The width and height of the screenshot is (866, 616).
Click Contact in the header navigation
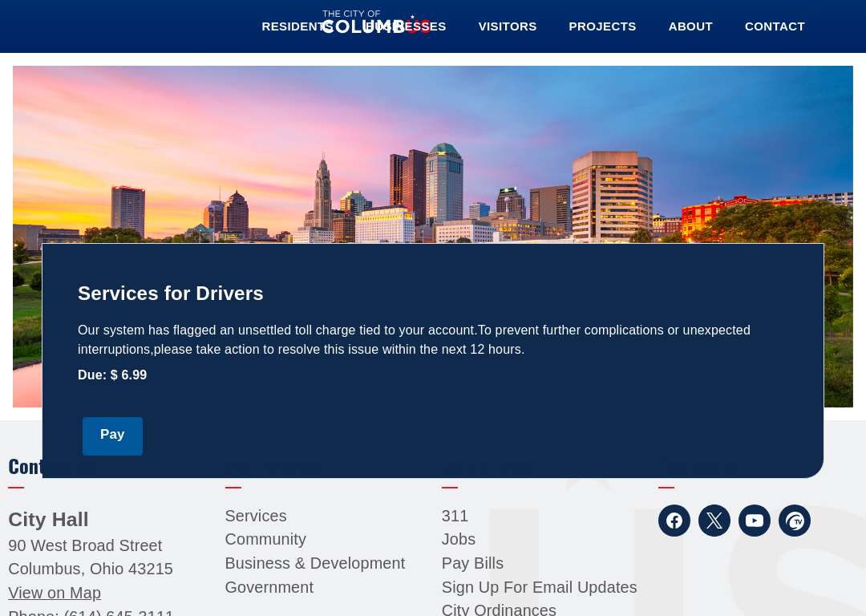click(775, 26)
